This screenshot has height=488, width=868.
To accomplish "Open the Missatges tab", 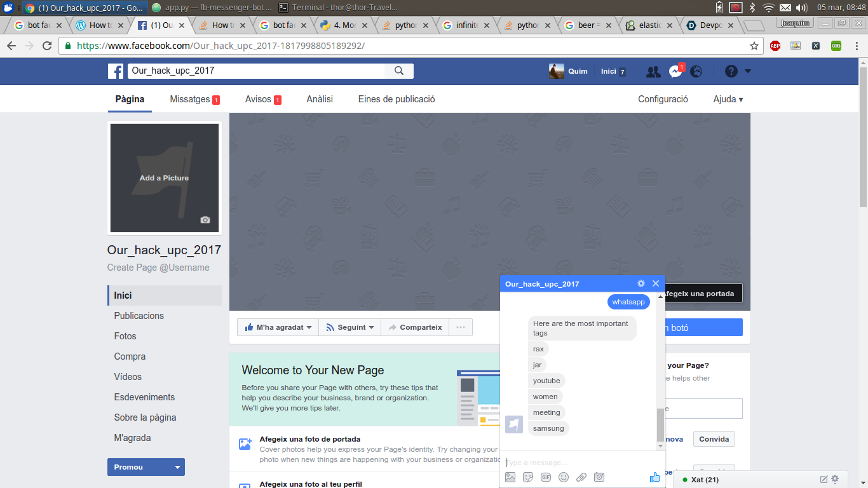I will tap(194, 99).
